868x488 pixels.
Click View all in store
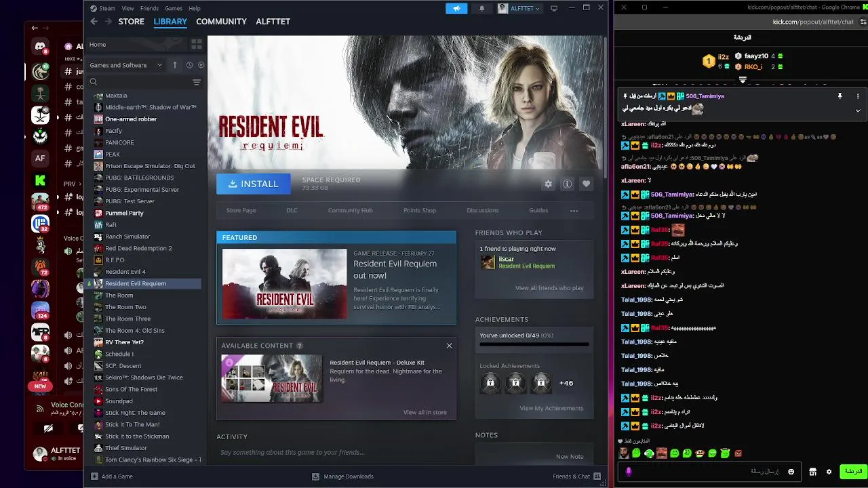(425, 412)
